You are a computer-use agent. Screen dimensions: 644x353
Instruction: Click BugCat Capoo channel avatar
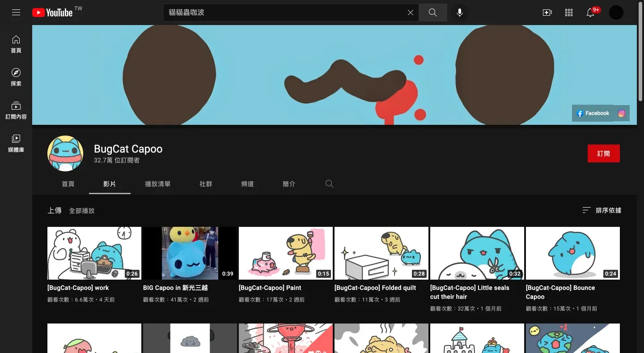tap(65, 153)
